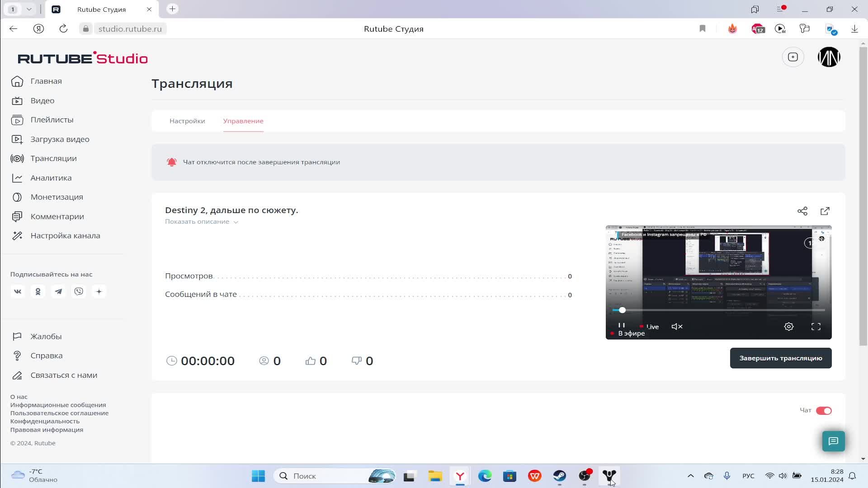The width and height of the screenshot is (868, 488).
Task: Open player settings gear icon
Action: coord(788,326)
